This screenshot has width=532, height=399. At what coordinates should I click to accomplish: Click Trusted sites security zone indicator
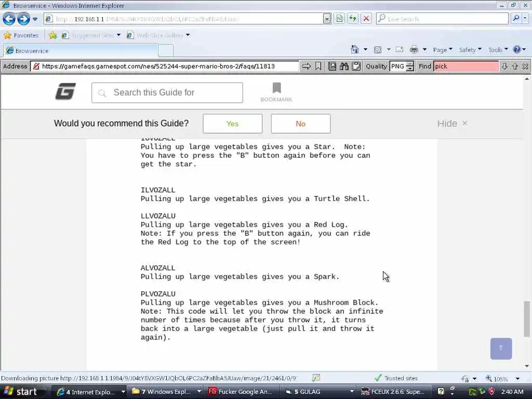point(396,378)
